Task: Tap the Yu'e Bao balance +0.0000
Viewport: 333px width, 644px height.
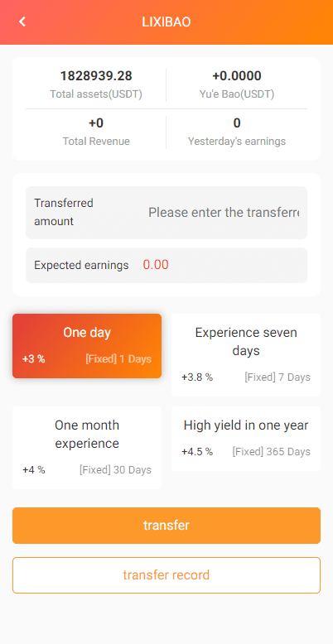Action: [x=237, y=76]
